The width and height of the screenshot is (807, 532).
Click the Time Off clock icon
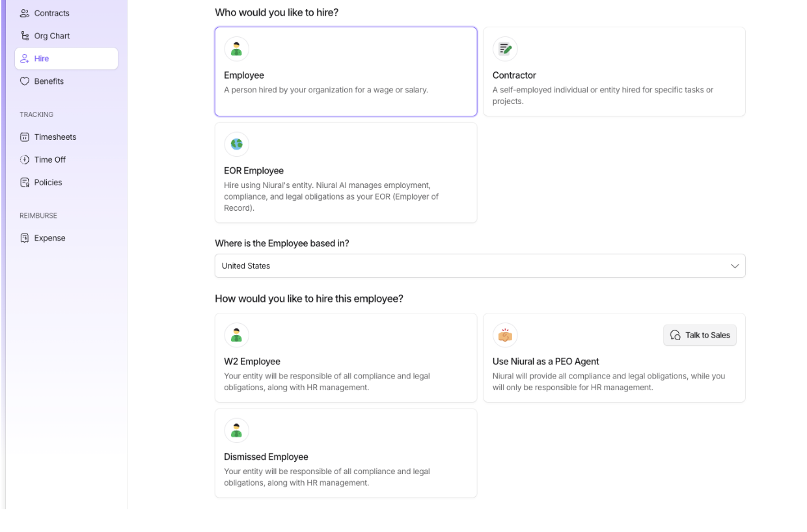click(25, 160)
